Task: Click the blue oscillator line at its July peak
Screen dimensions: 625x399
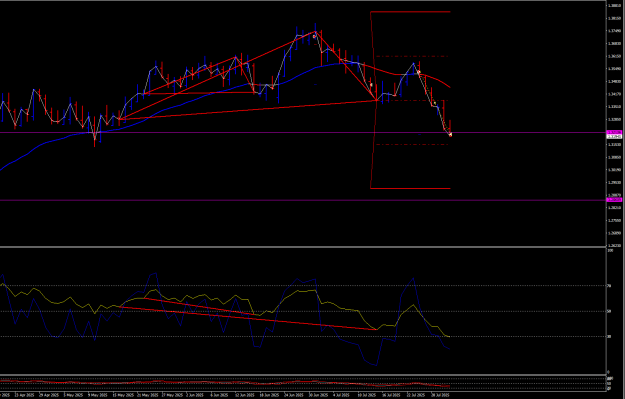Action: coord(413,279)
